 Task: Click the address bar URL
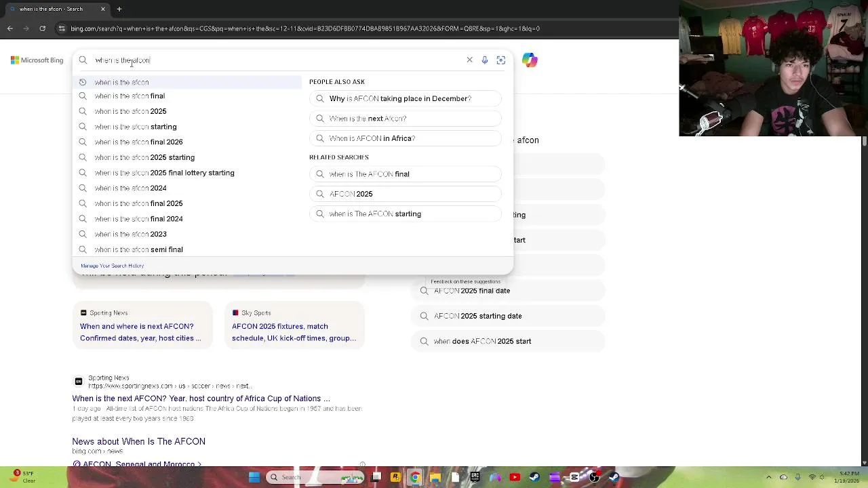click(305, 28)
